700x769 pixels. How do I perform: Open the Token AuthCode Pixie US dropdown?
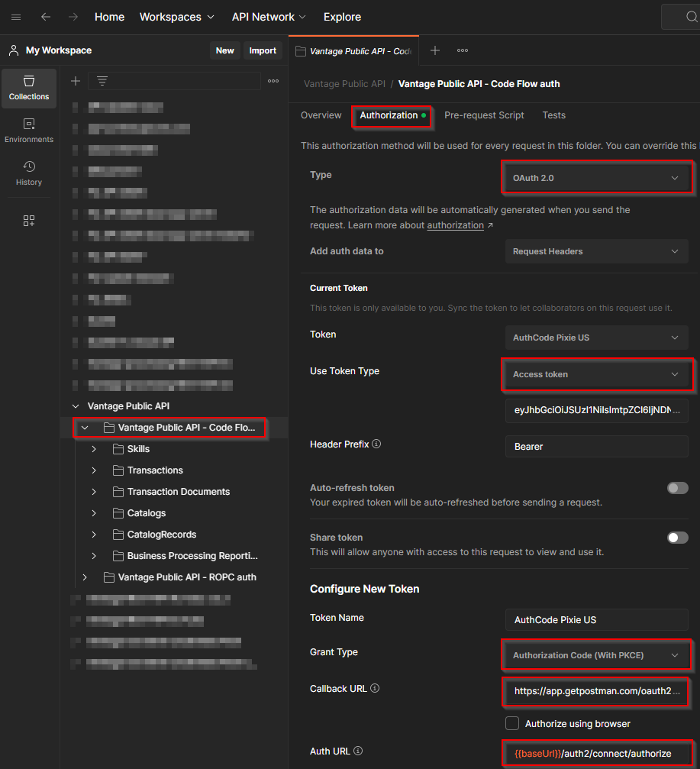click(x=597, y=338)
